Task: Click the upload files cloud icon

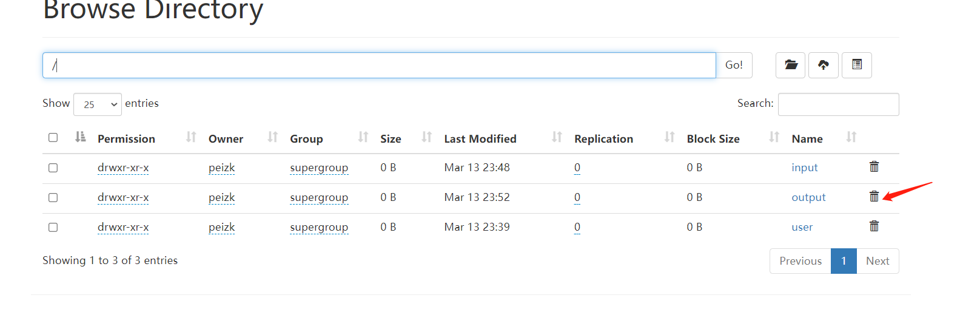Action: click(x=823, y=65)
